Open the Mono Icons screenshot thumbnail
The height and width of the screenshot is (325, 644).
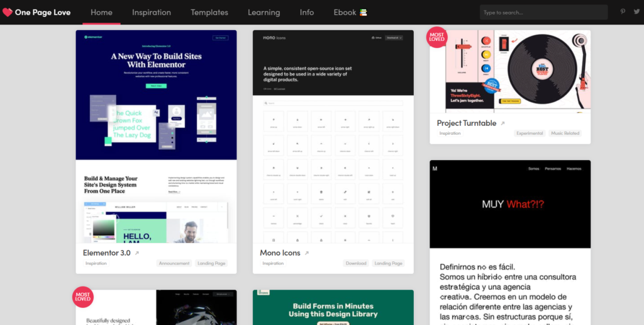pos(333,137)
